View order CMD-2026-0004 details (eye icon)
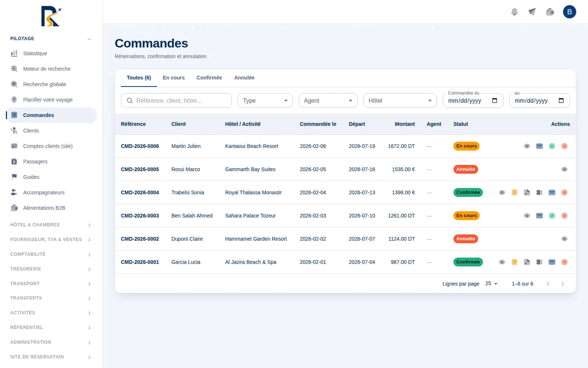Screen dimensions: 588x368 click(x=502, y=192)
